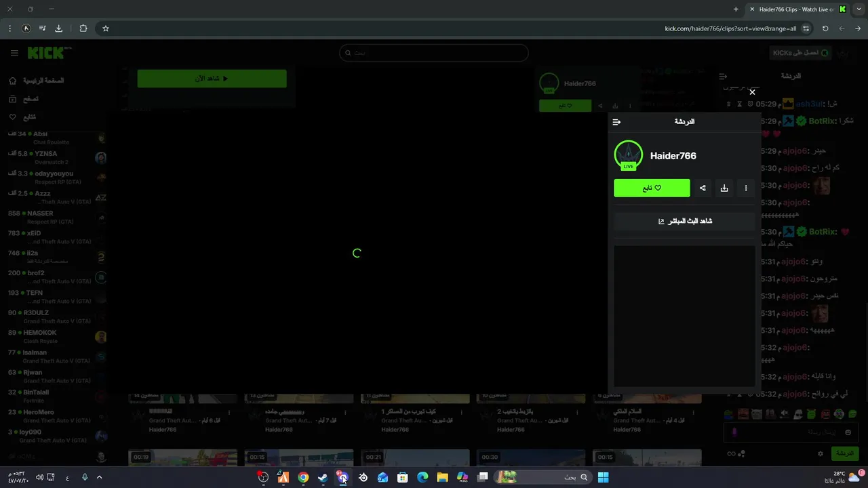Screen dimensions: 868x488
Task: Open تصفح browse in the sidebar
Action: 24,99
